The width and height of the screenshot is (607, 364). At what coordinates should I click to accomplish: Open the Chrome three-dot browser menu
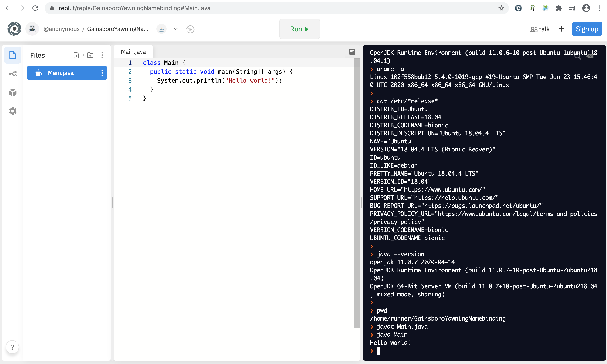coord(600,8)
